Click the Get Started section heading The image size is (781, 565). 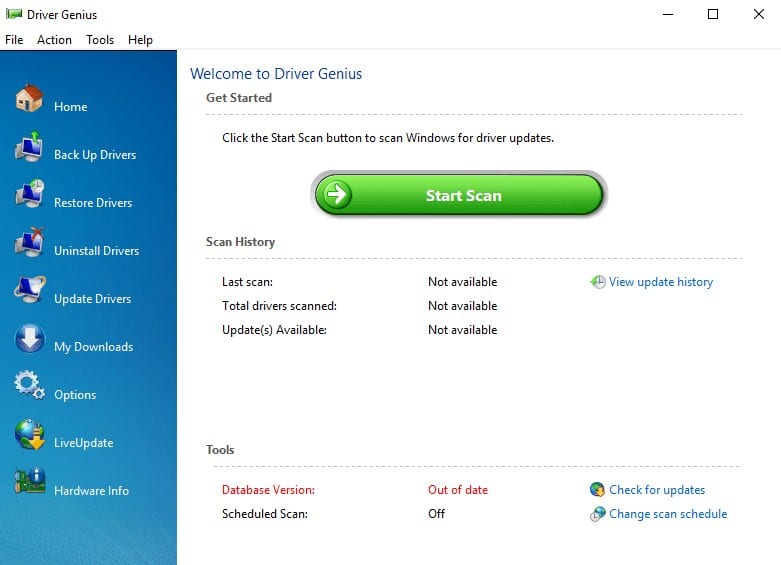pyautogui.click(x=239, y=98)
